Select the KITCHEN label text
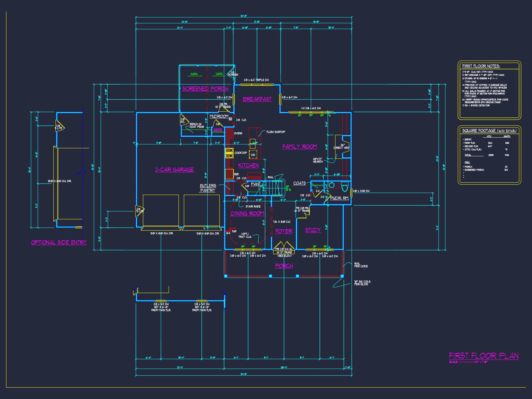 click(x=248, y=165)
